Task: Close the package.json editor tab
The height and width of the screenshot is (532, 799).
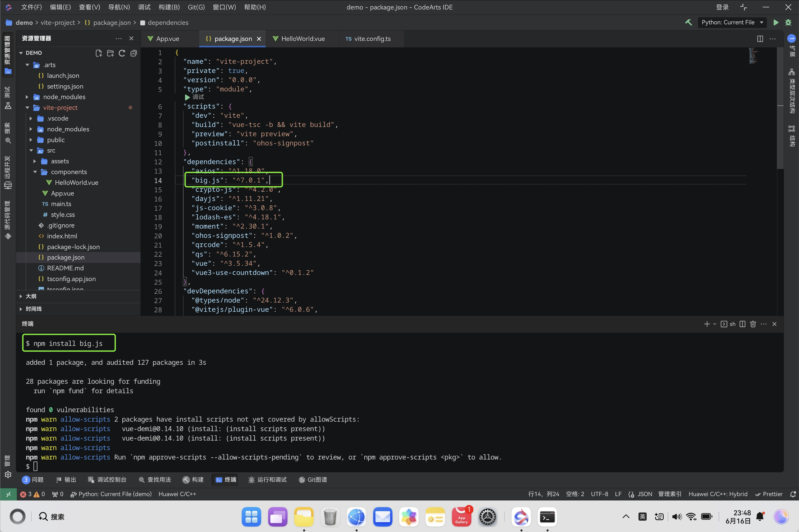Action: (259, 39)
